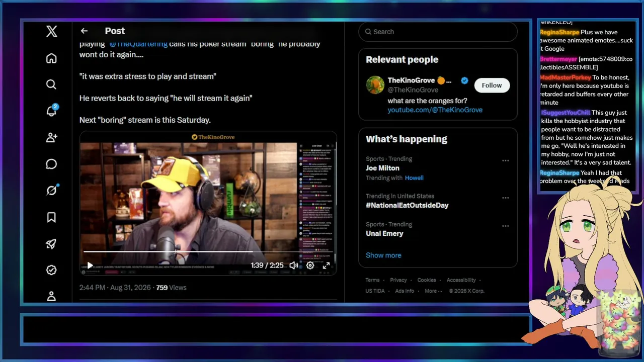Open the Accessibility footer link
Viewport: 644px width, 362px height.
coord(461,280)
